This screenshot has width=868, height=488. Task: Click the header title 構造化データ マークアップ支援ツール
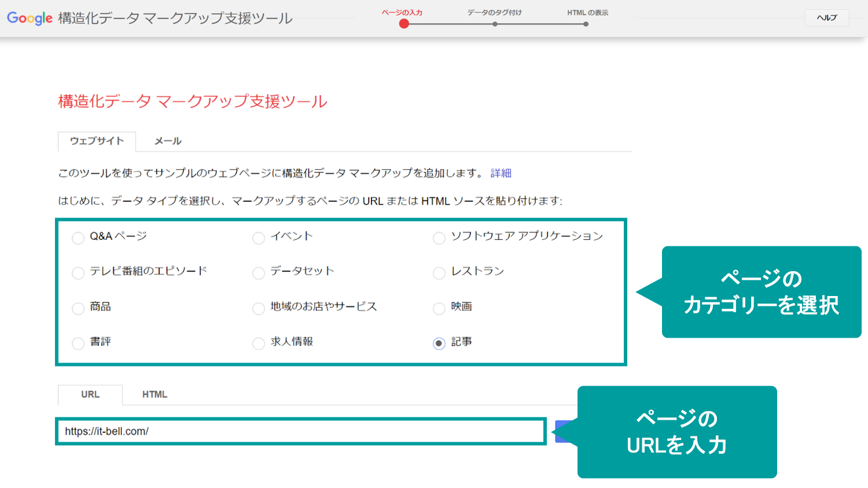coord(175,19)
